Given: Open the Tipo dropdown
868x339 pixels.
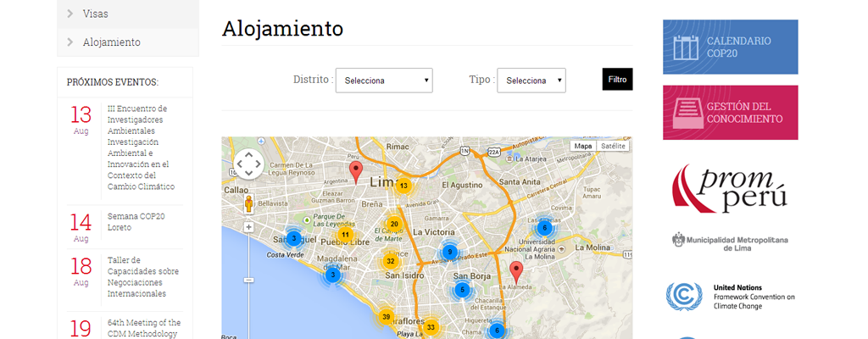Looking at the screenshot, I should click(x=531, y=81).
